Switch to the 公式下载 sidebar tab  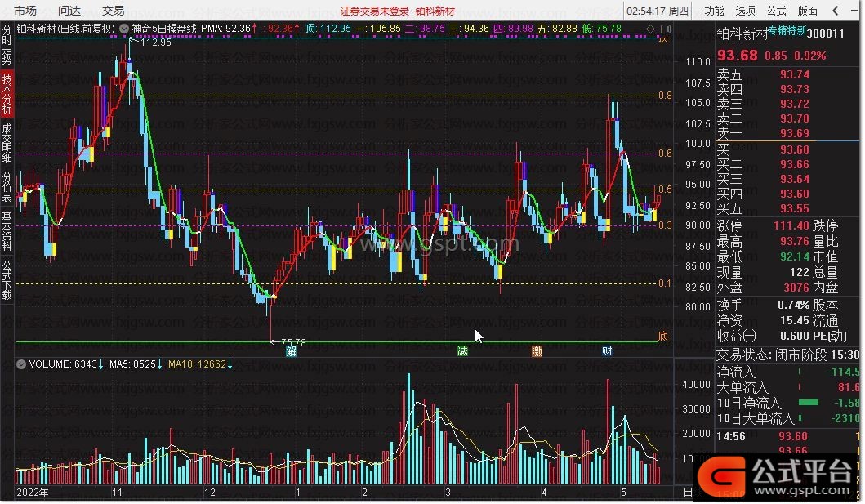pos(7,279)
